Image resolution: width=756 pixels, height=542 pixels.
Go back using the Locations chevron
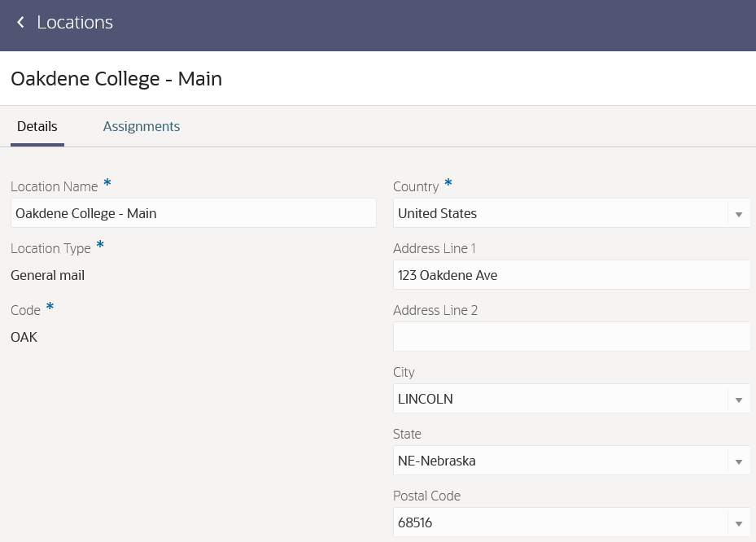tap(21, 23)
